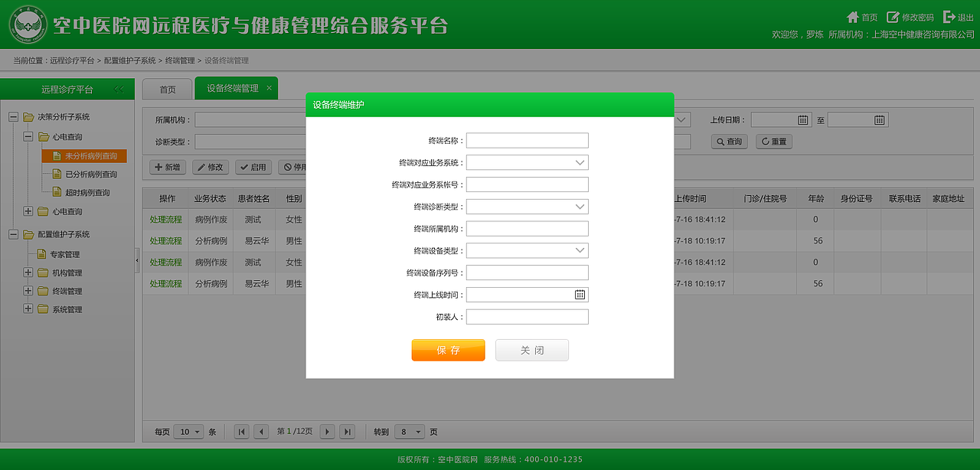Open the 终端诊断类型 dropdown
The width and height of the screenshot is (980, 470).
click(x=528, y=207)
